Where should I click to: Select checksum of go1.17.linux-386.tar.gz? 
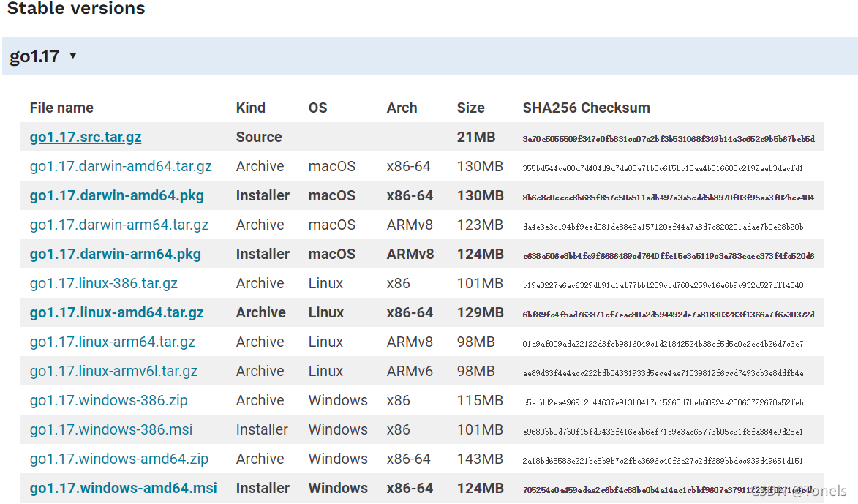[x=663, y=286]
